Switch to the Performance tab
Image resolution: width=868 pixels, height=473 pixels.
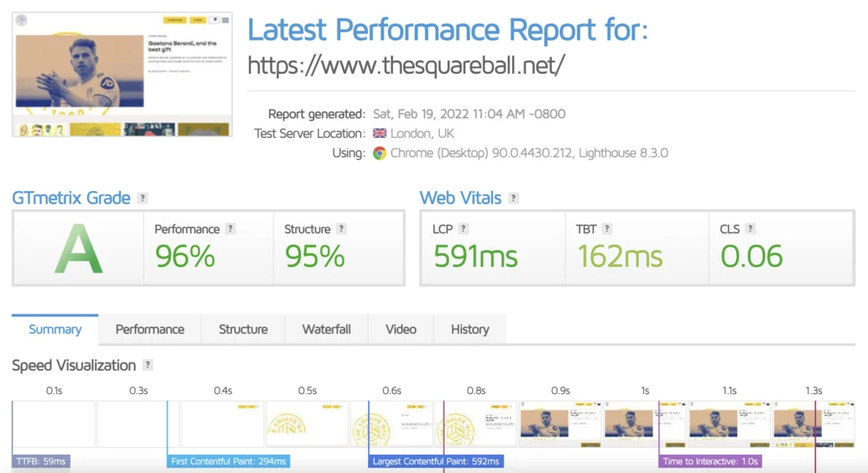click(150, 330)
